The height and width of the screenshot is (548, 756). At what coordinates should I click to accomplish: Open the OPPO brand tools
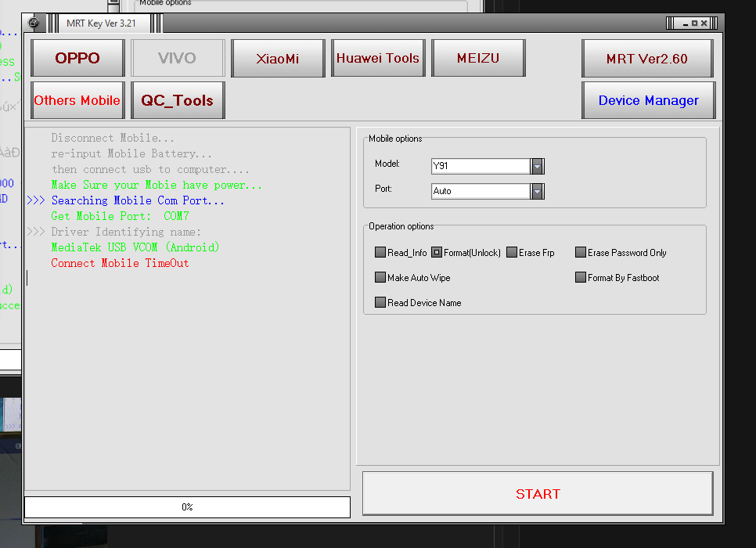77,58
